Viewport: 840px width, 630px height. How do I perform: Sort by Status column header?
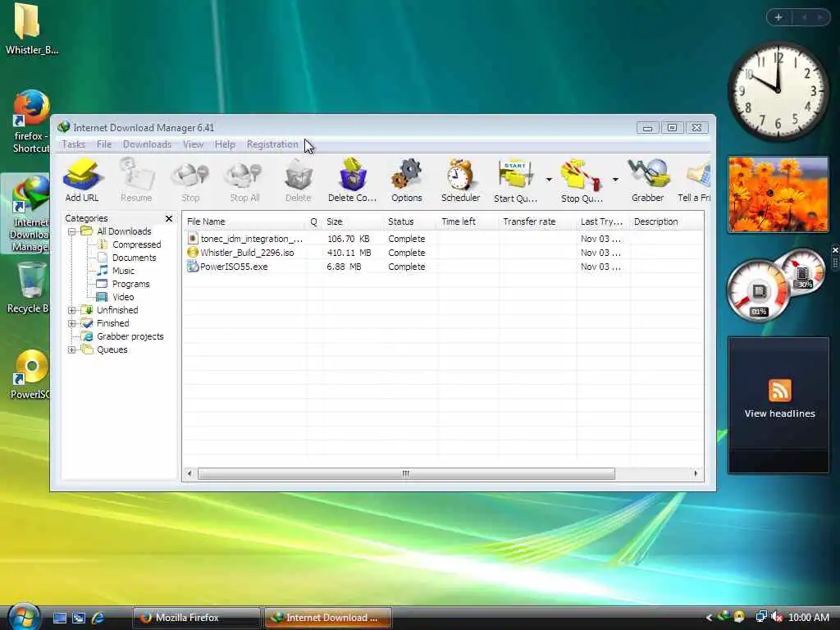pyautogui.click(x=410, y=221)
